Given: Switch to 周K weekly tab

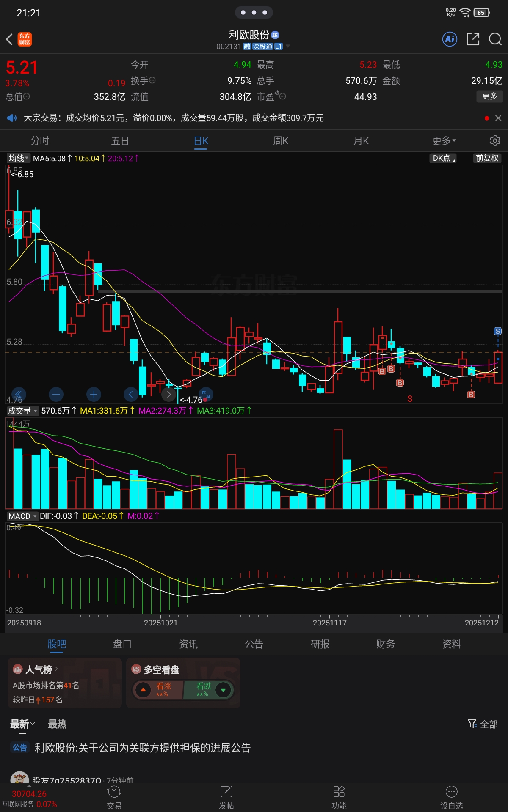Looking at the screenshot, I should tap(281, 140).
